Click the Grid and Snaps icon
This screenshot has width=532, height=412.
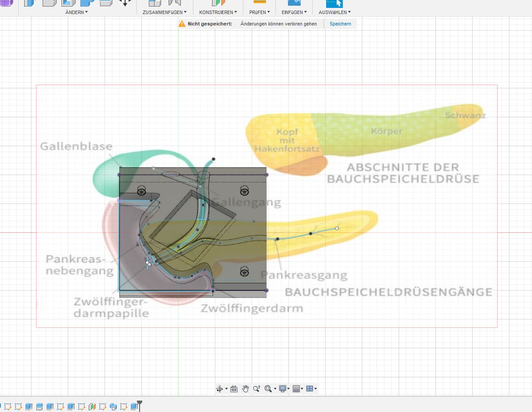297,389
